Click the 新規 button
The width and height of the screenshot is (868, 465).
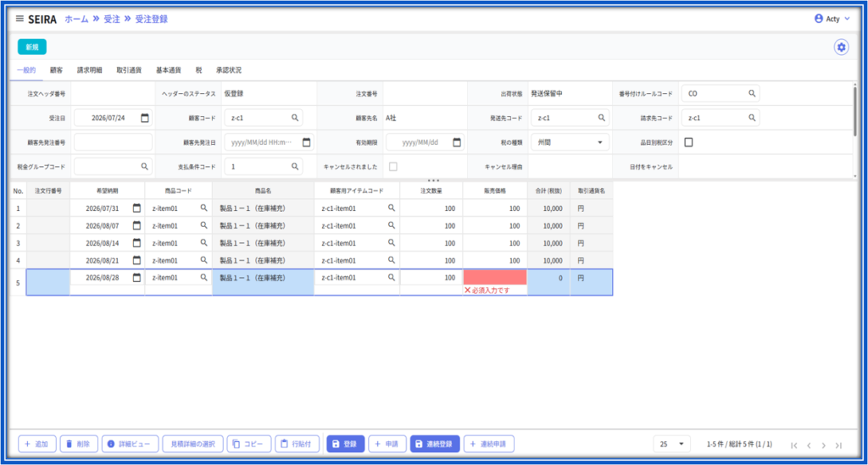point(32,47)
